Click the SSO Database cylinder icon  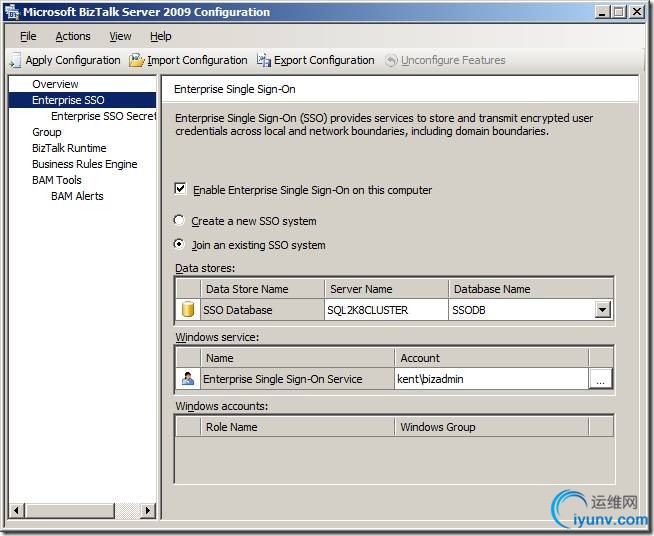pyautogui.click(x=188, y=310)
